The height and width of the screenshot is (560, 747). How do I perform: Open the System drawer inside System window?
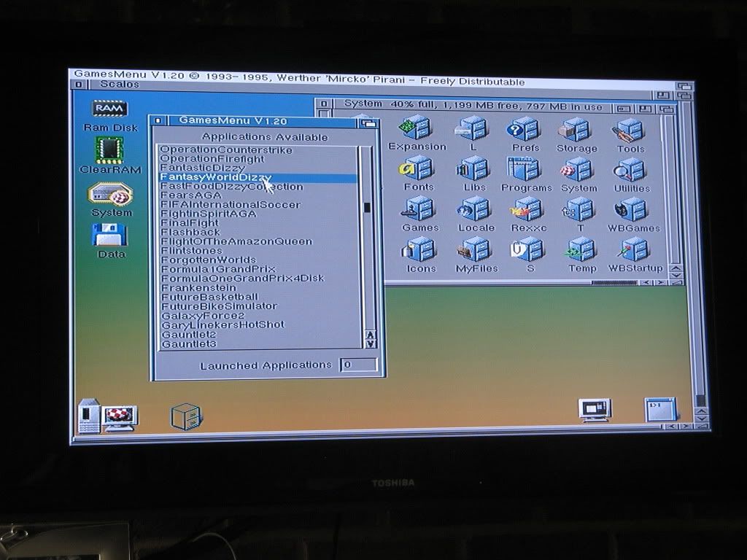(x=578, y=170)
